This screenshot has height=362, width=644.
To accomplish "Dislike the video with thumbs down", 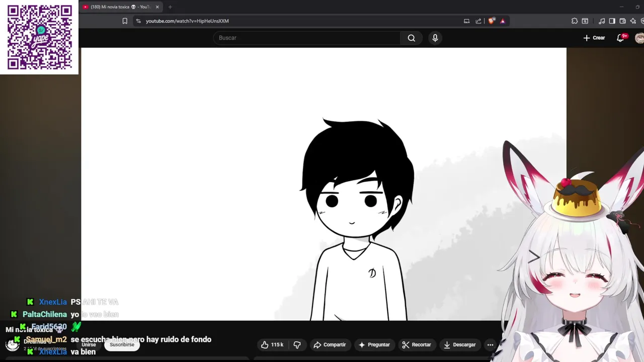I will (297, 345).
